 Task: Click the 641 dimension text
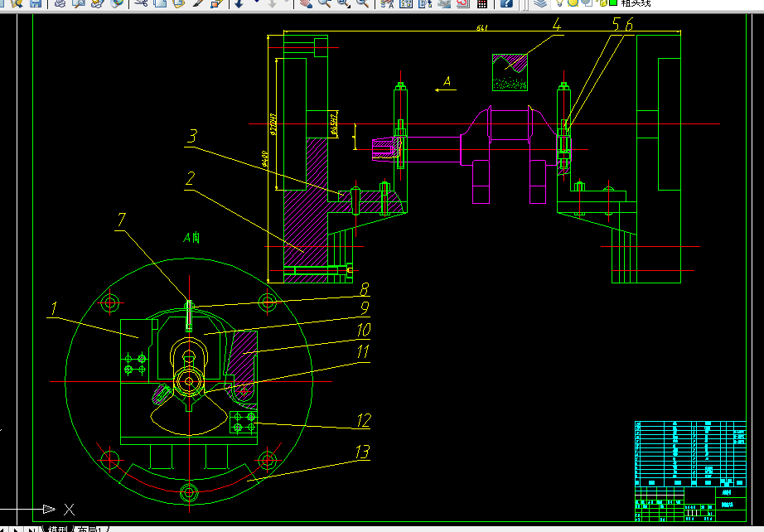coord(483,28)
